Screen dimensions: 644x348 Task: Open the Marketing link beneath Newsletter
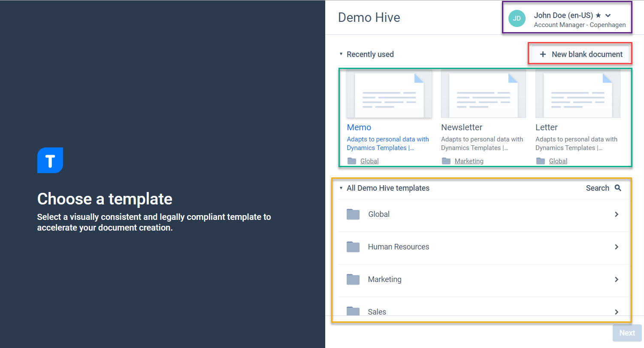coord(469,161)
